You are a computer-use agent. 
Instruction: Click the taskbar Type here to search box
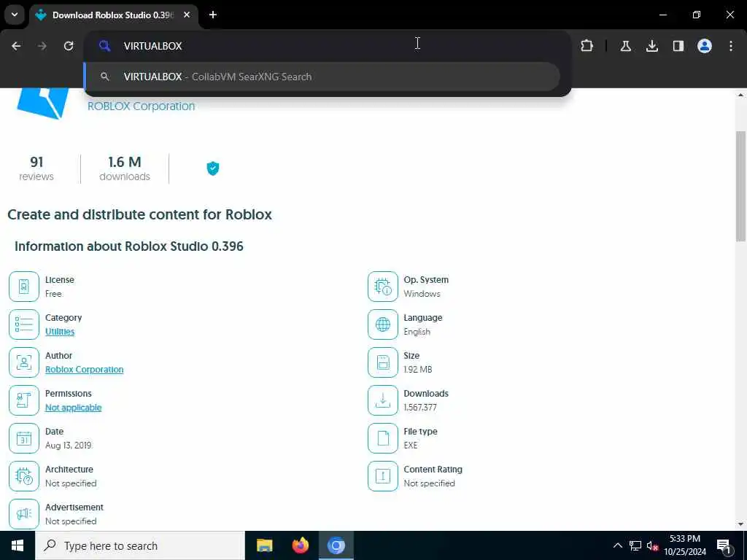pyautogui.click(x=140, y=545)
